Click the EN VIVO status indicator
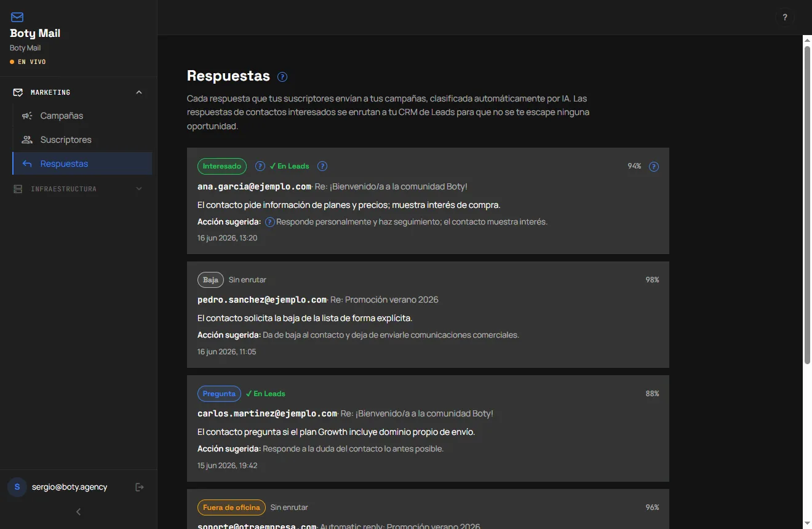 pyautogui.click(x=28, y=62)
